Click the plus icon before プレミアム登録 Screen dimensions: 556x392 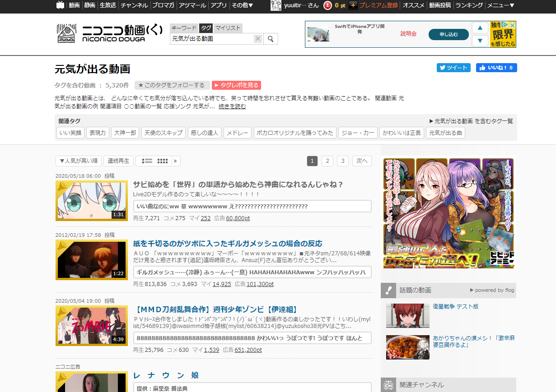click(x=353, y=5)
